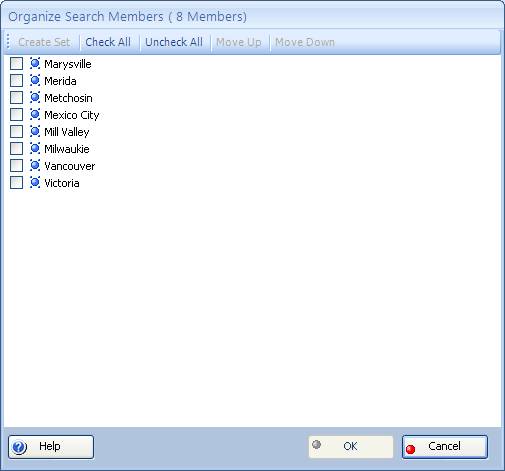Screen dimensions: 505x471
Task: Enable the Victoria checkbox
Action: click(16, 182)
